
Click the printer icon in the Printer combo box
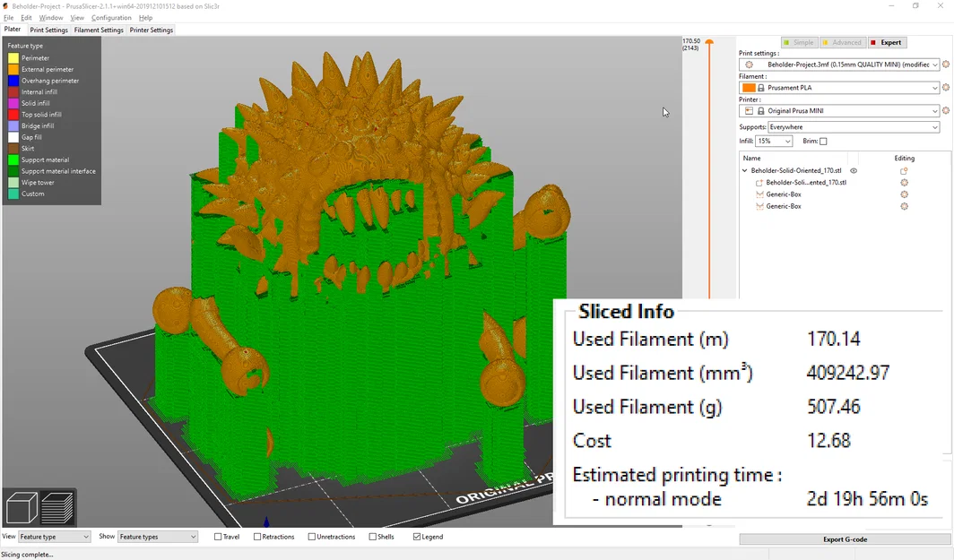[749, 111]
